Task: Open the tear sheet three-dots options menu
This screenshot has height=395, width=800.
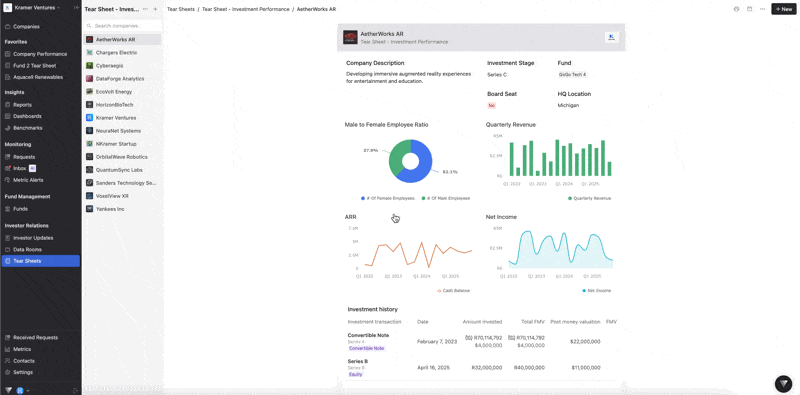Action: tap(145, 9)
